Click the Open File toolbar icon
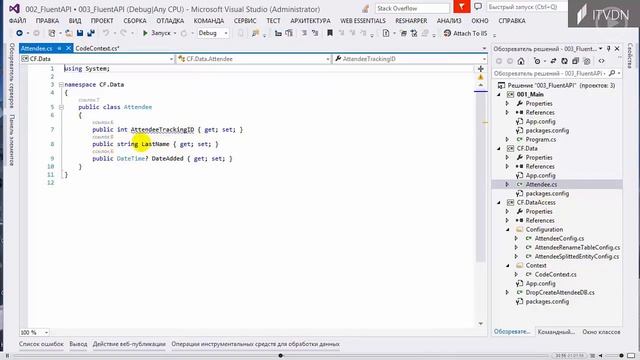Image resolution: width=640 pixels, height=360 pixels. click(69, 33)
